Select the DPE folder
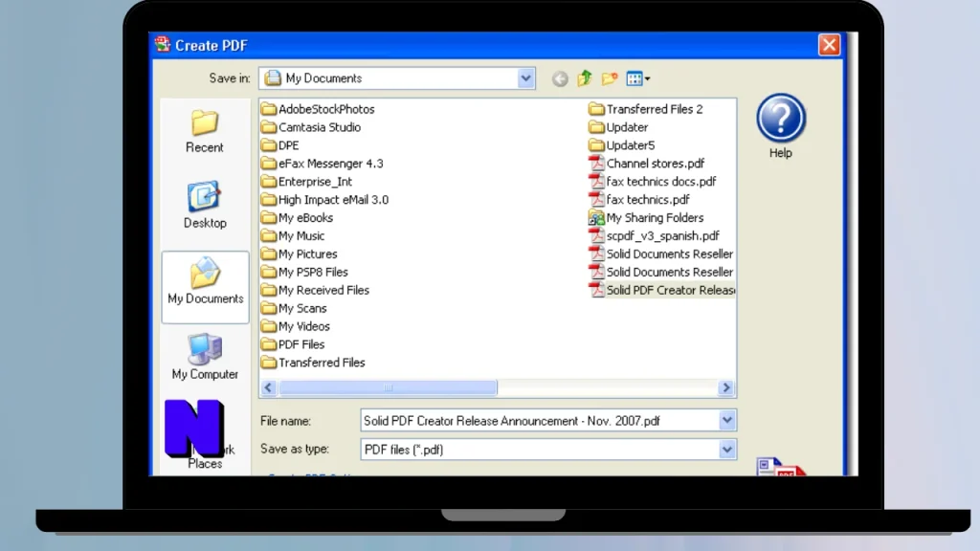Image resolution: width=980 pixels, height=551 pixels. tap(280, 145)
